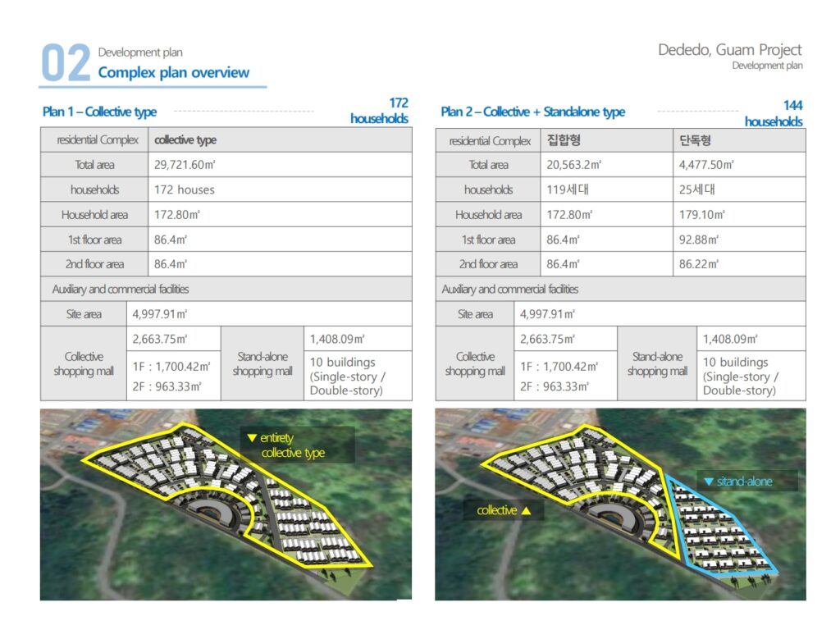Viewport: 840px width, 630px height.
Task: Click the "25세대" households cell
Action: point(697,189)
